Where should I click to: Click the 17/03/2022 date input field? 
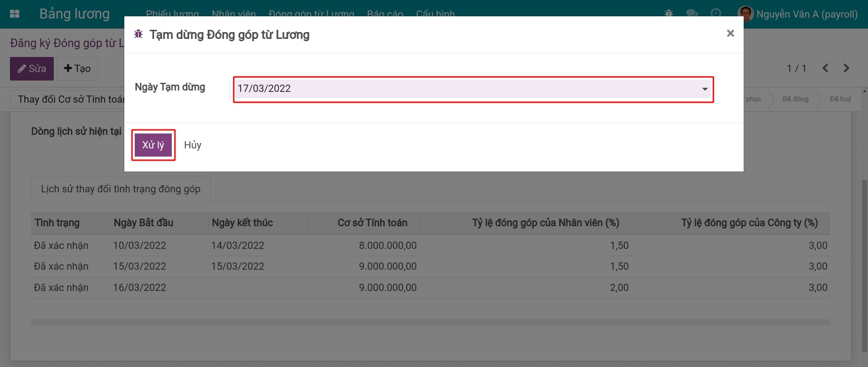click(466, 89)
